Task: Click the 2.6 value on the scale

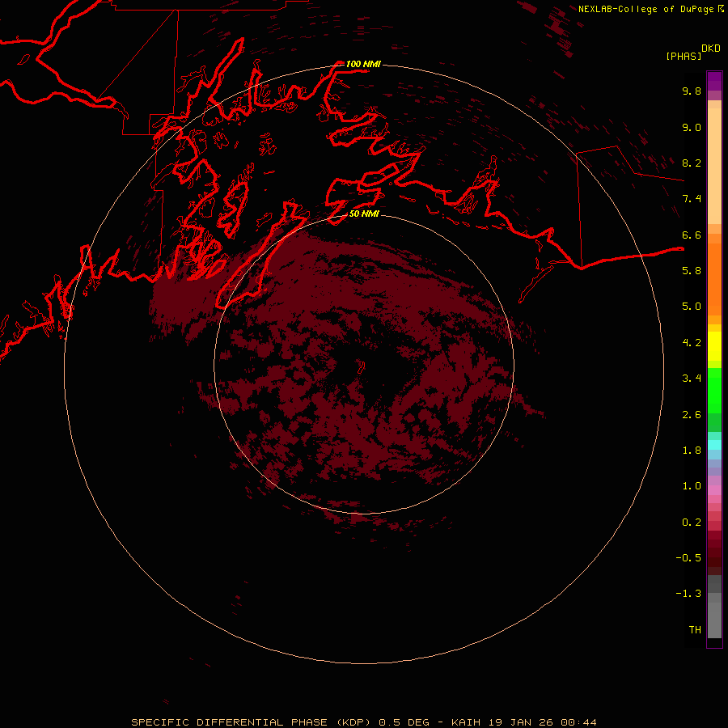Action: pos(692,414)
